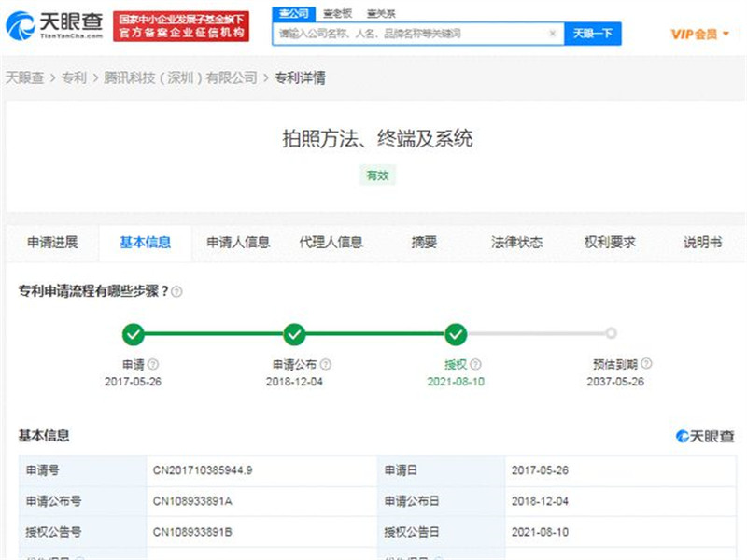Click the 授权 step label in the timeline
The image size is (747, 560).
click(x=456, y=364)
